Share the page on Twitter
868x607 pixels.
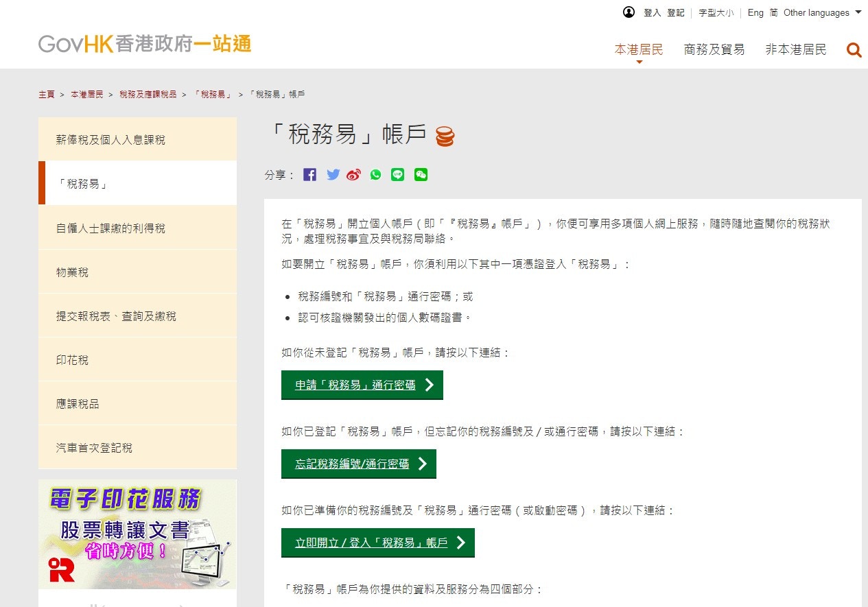click(332, 174)
